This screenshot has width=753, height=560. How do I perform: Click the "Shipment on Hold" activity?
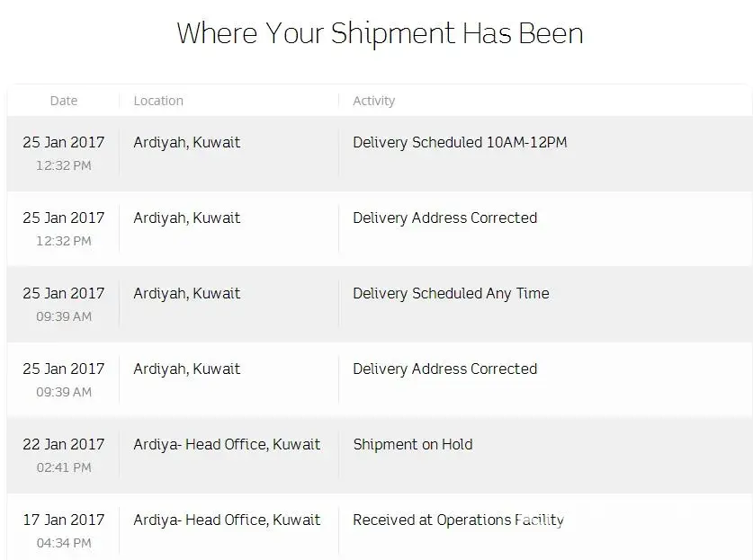(412, 444)
